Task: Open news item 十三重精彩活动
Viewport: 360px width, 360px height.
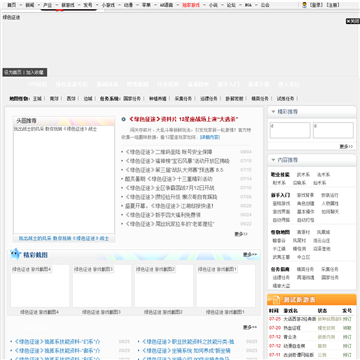Action: (169, 179)
